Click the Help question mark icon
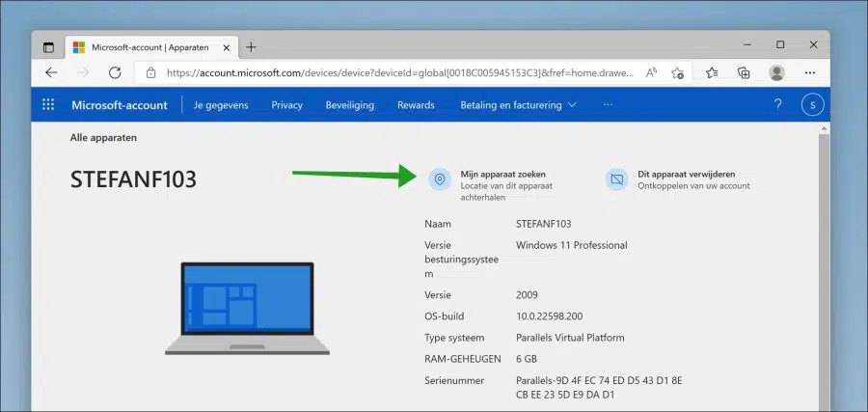The width and height of the screenshot is (868, 412). coord(777,104)
